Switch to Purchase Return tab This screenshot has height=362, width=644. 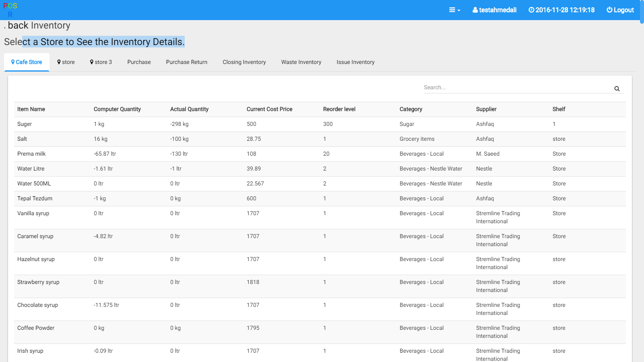tap(187, 62)
